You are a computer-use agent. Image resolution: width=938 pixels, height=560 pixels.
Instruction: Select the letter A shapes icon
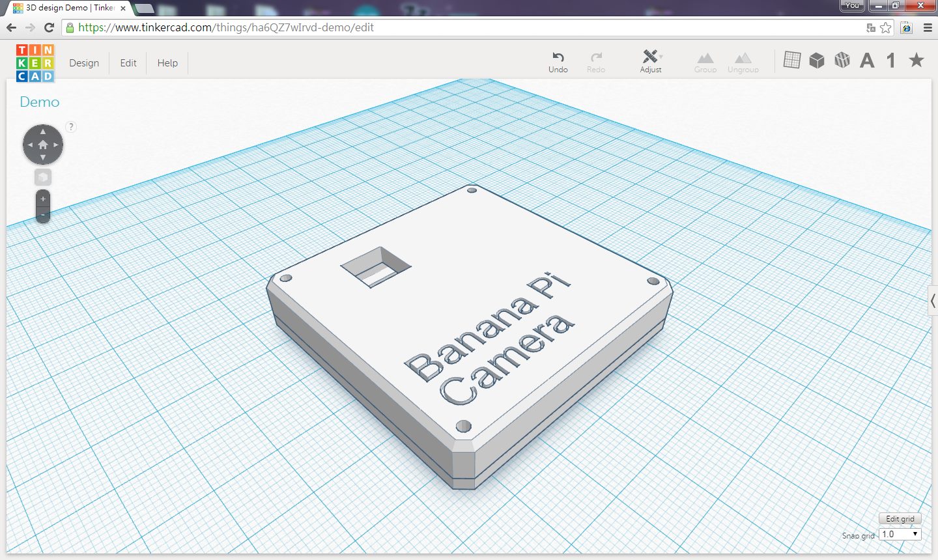pos(867,61)
